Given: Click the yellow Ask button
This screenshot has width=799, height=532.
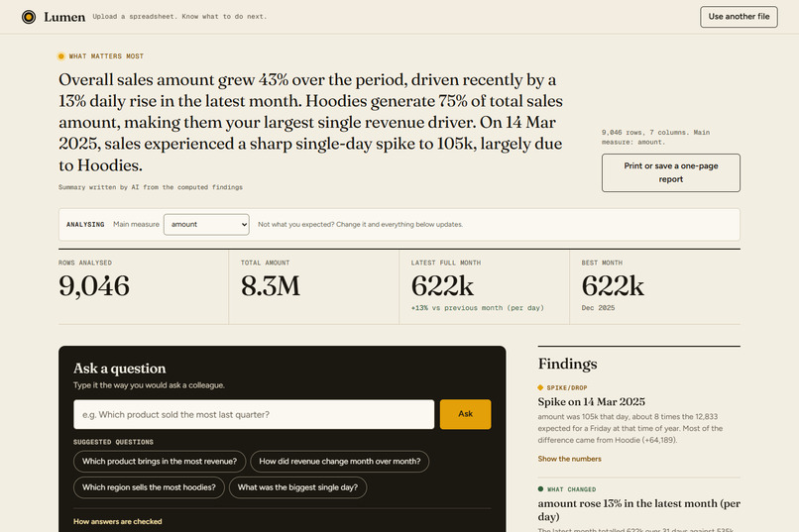Looking at the screenshot, I should 465,414.
